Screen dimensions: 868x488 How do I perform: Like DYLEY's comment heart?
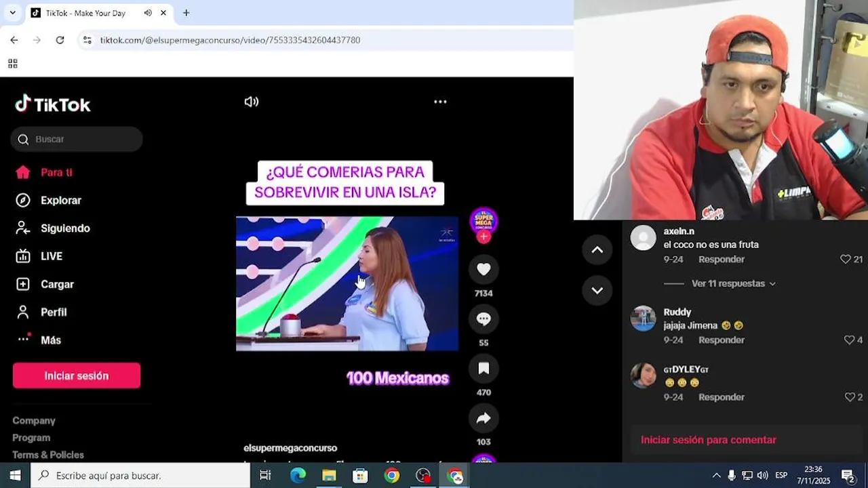[849, 397]
